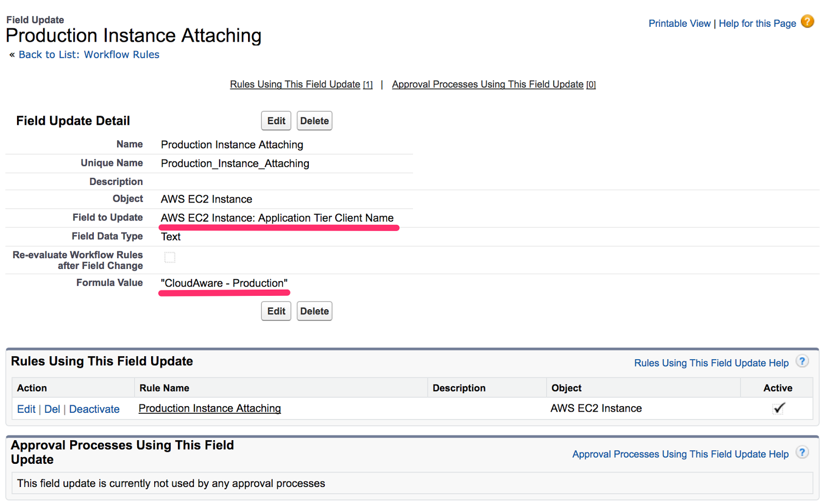The height and width of the screenshot is (504, 825).
Task: Open Rules Using This Field Update Help link
Action: point(711,363)
